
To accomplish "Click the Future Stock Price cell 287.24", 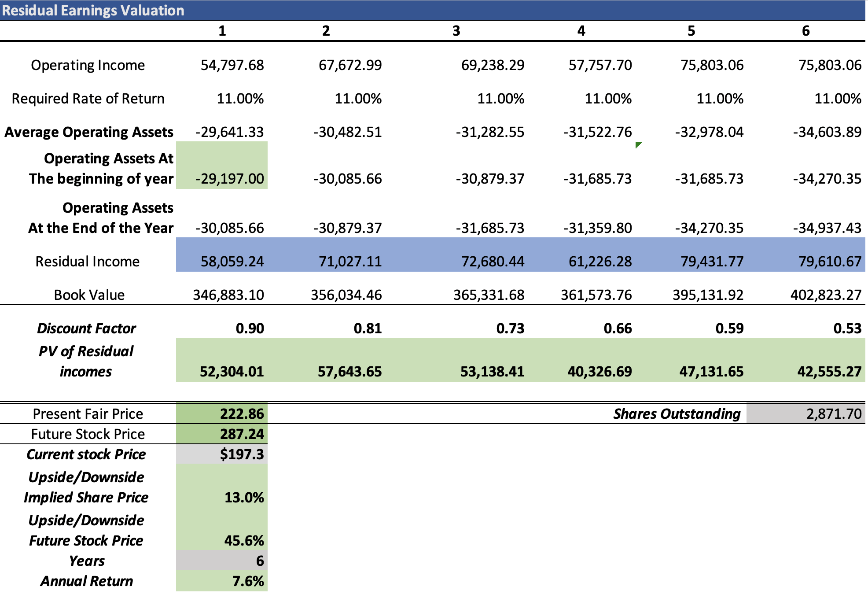I will click(x=242, y=434).
